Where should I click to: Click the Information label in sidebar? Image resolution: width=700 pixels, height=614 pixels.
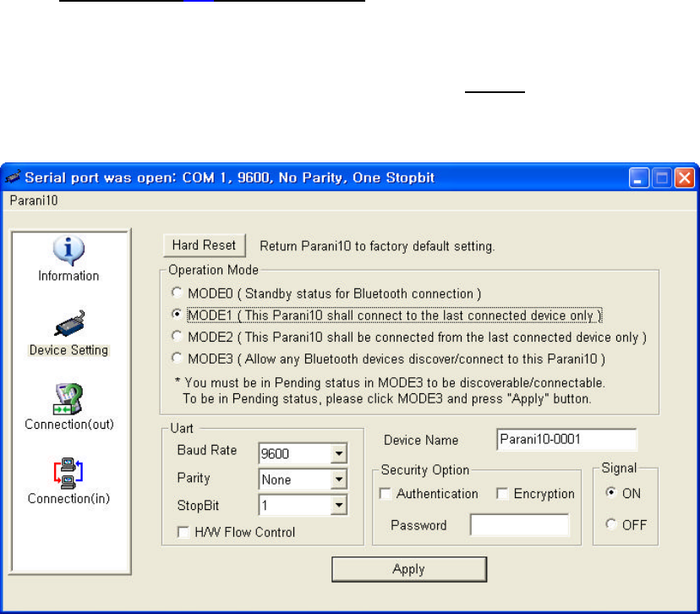(68, 276)
